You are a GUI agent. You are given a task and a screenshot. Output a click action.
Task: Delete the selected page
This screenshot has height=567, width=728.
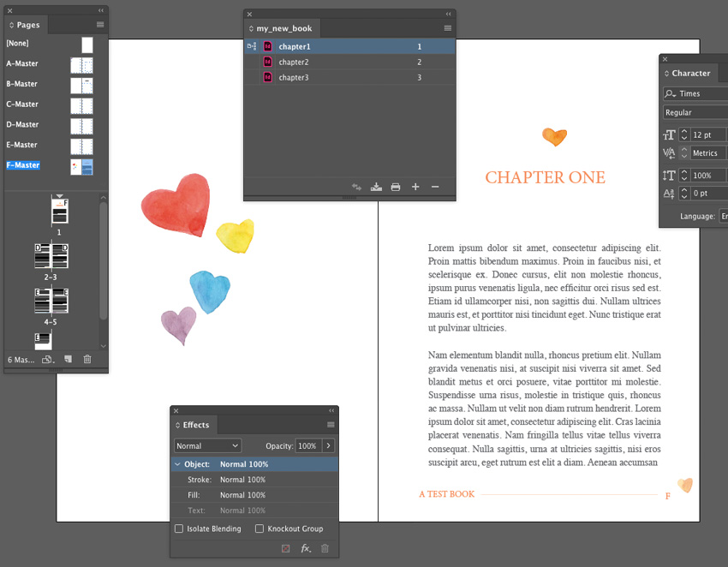pos(87,359)
